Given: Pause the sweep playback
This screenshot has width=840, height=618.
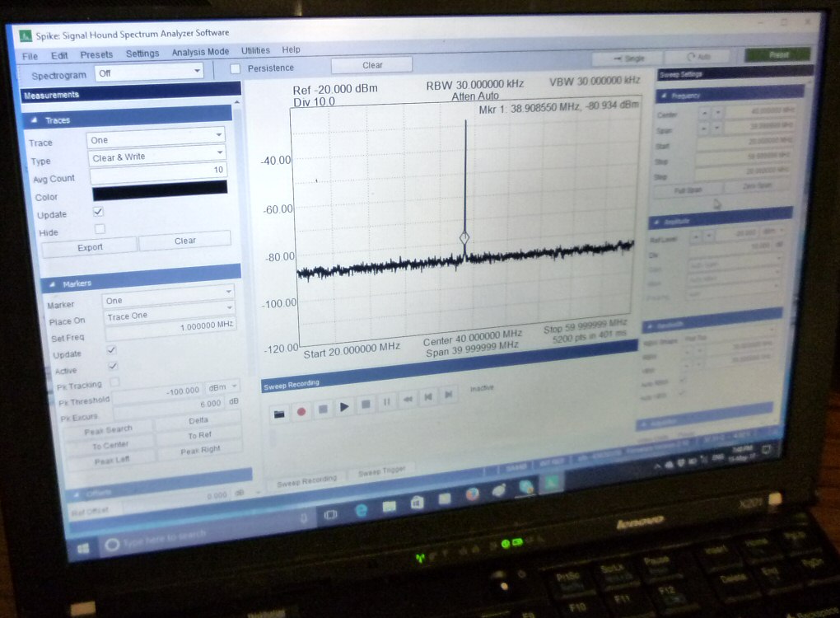Looking at the screenshot, I should (x=386, y=402).
